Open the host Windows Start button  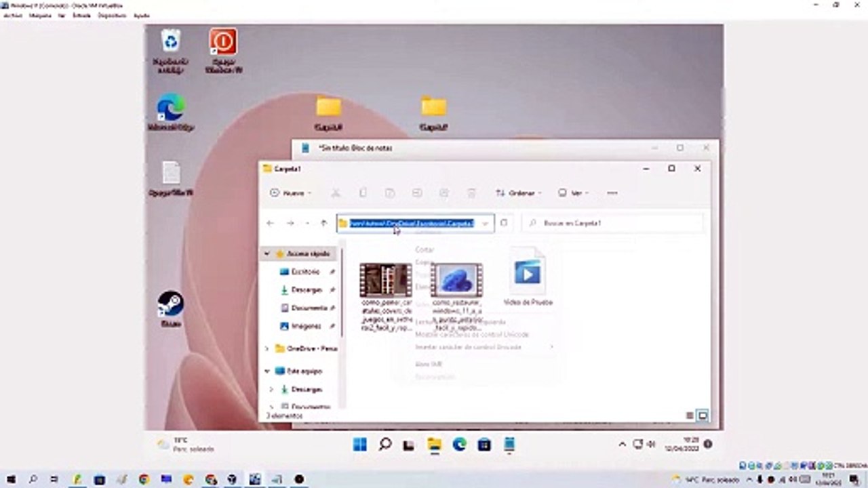pyautogui.click(x=11, y=479)
